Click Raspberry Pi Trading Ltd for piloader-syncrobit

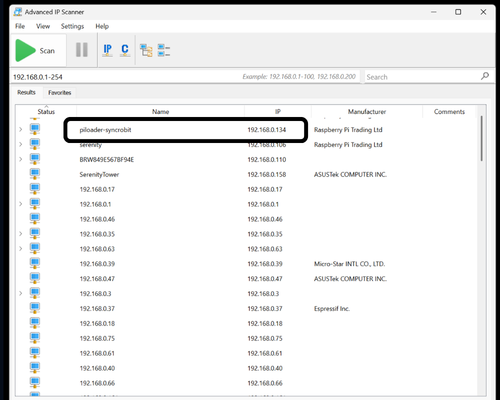(x=348, y=130)
